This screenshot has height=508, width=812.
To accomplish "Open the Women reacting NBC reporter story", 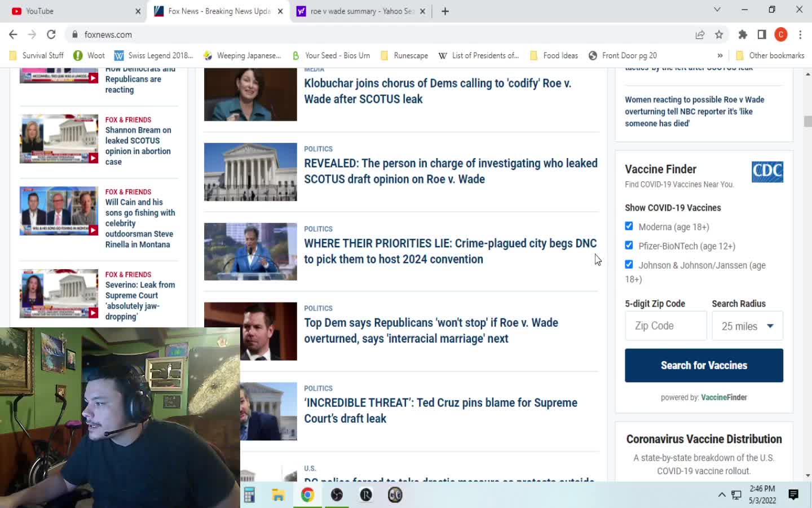I will point(695,111).
